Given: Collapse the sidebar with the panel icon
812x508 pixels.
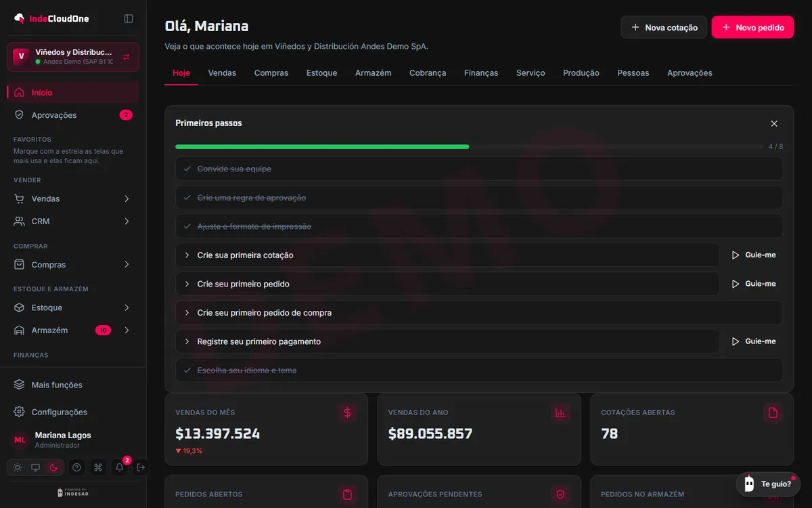Looking at the screenshot, I should 129,18.
